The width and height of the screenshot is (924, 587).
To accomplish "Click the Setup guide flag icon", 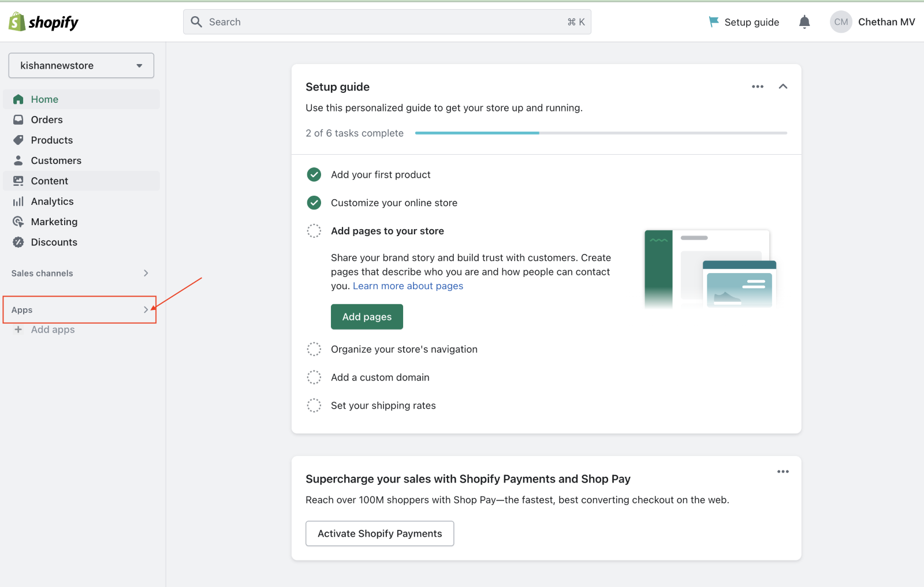I will pyautogui.click(x=714, y=22).
